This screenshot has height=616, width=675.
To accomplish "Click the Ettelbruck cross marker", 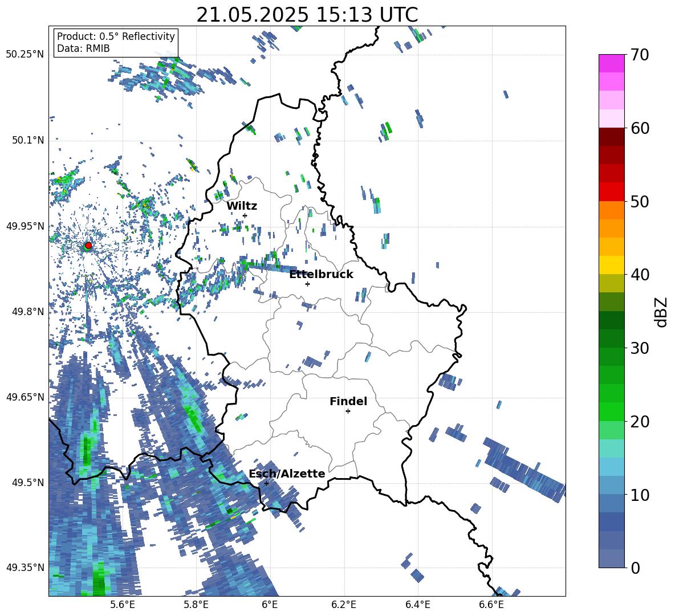I will click(x=307, y=284).
